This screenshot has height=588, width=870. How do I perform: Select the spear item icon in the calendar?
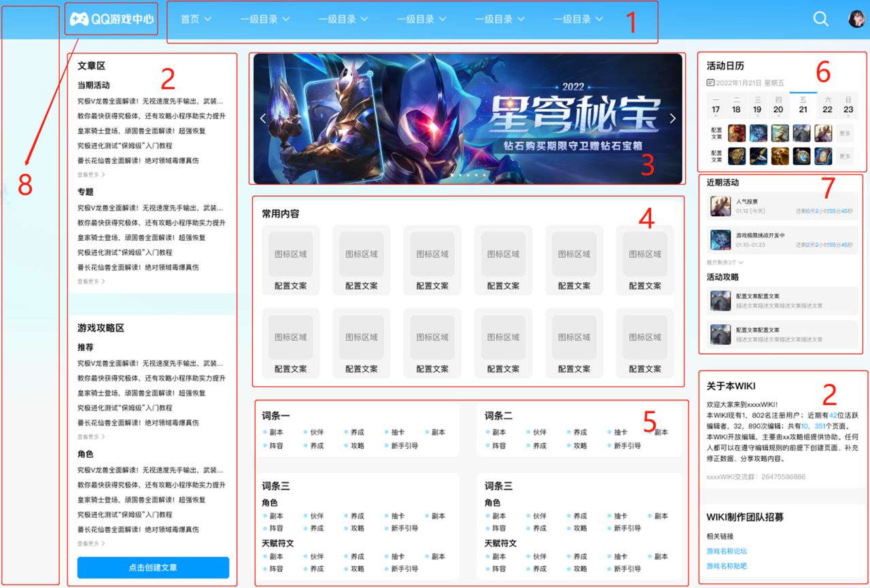point(759,156)
